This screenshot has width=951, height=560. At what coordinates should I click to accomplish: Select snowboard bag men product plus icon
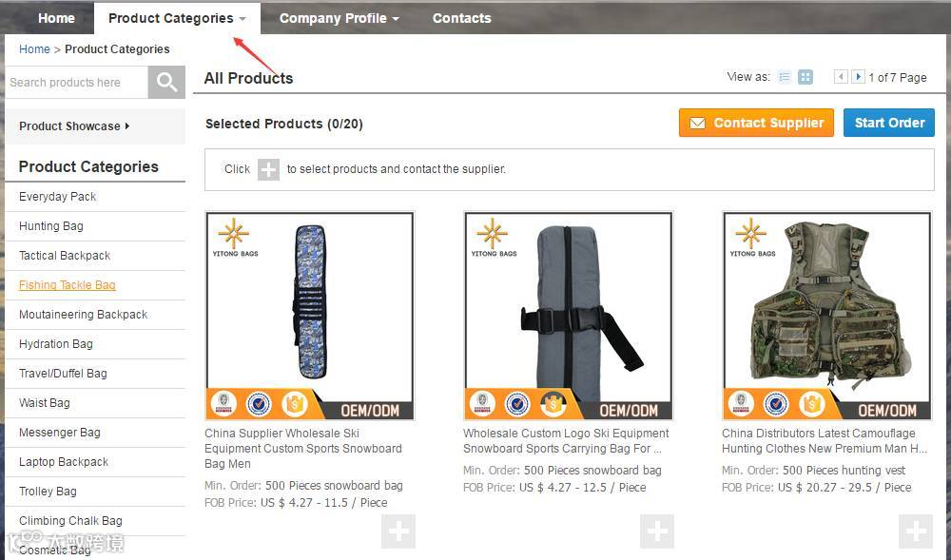coord(398,531)
